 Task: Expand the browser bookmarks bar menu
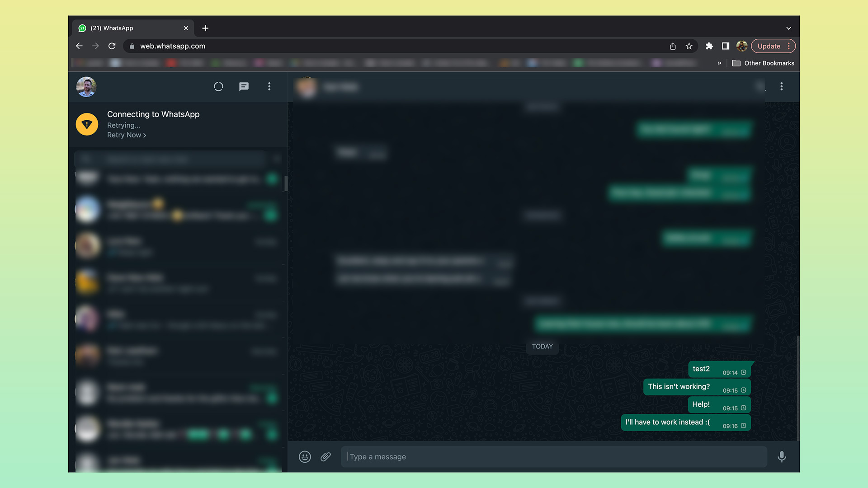(x=720, y=62)
